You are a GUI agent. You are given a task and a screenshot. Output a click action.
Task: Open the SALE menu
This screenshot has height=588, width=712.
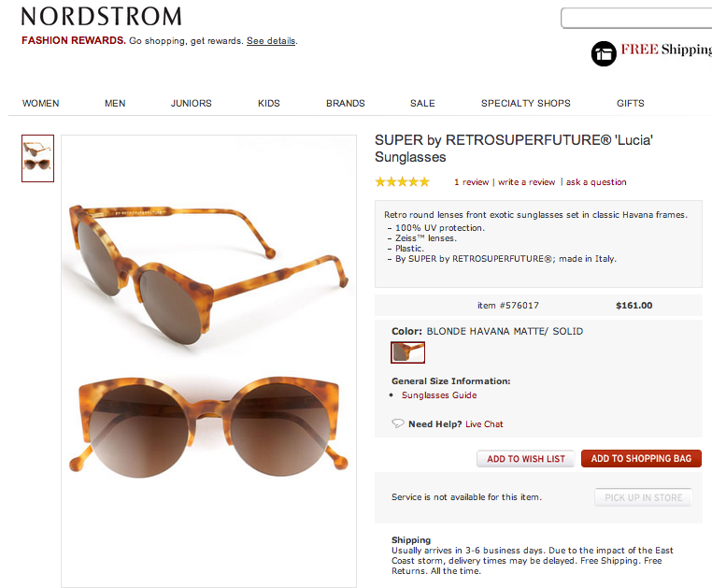tap(422, 103)
